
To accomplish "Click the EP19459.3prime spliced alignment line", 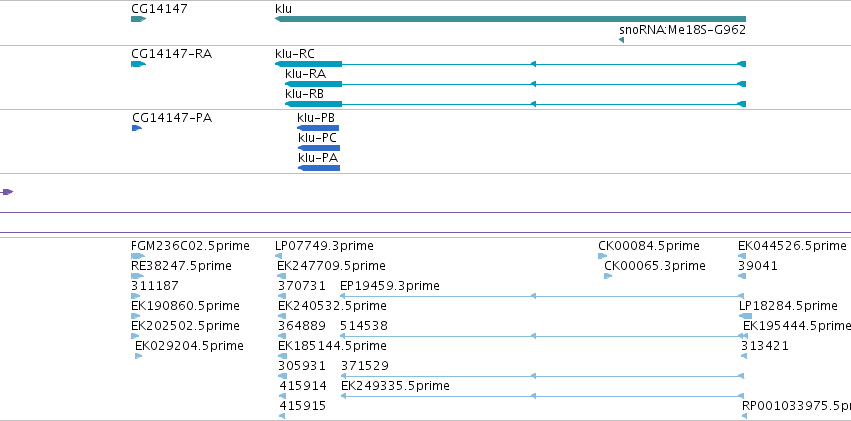I will [542, 296].
